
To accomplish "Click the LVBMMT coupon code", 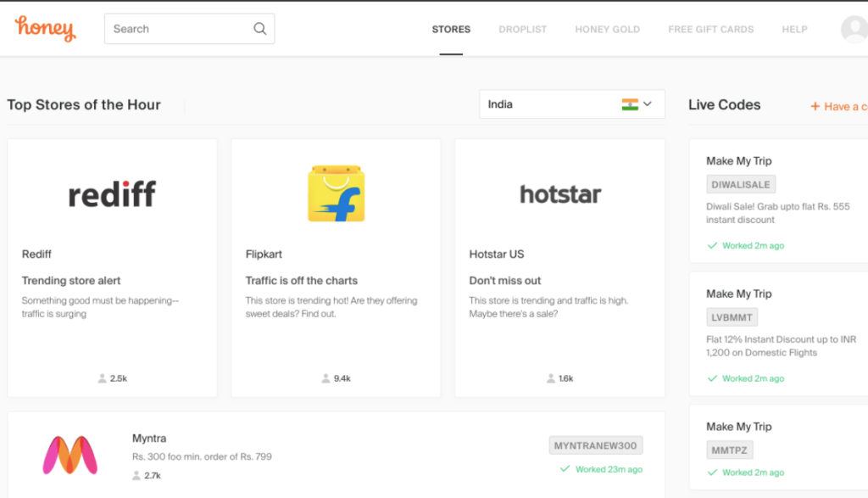I will 732,317.
